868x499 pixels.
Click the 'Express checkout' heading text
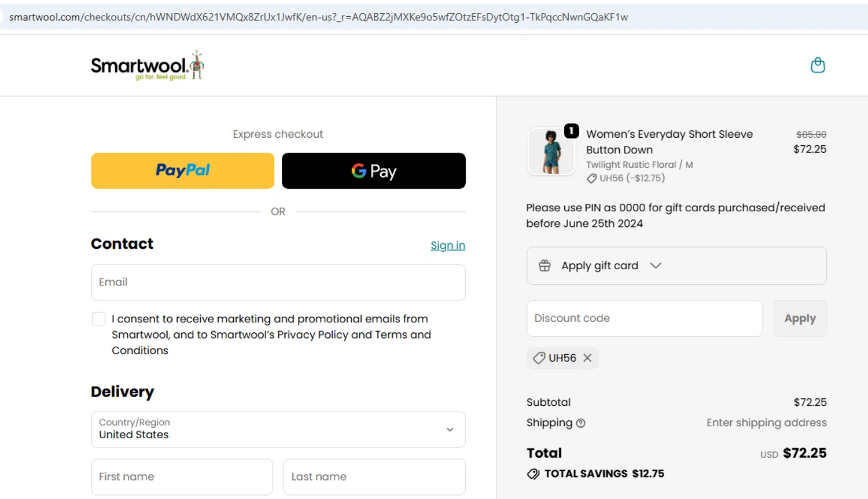coord(278,134)
